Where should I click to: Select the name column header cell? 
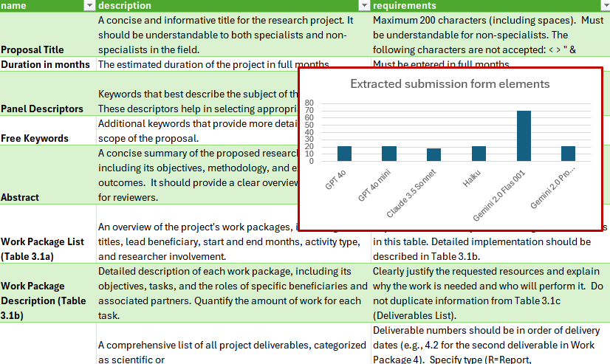[48, 5]
